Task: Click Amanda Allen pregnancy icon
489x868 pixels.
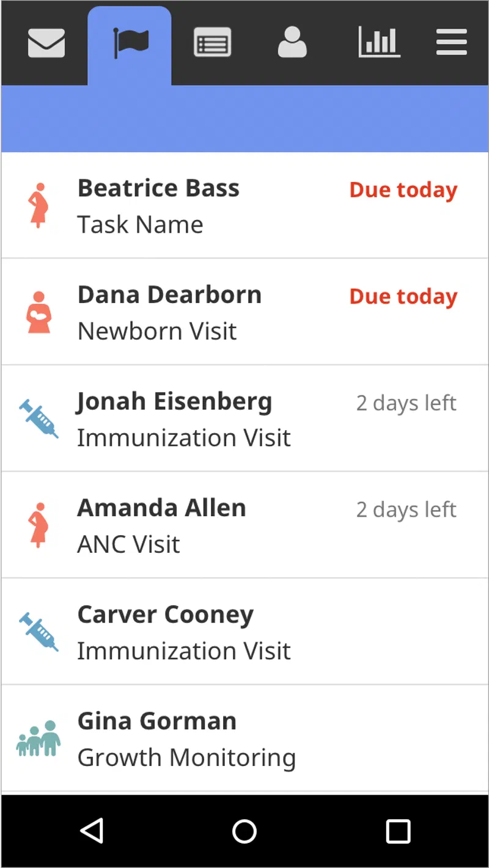Action: 39,525
